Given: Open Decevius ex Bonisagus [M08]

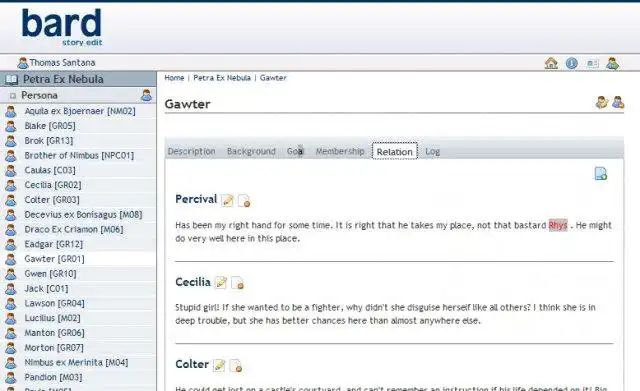Looking at the screenshot, I should point(83,215).
